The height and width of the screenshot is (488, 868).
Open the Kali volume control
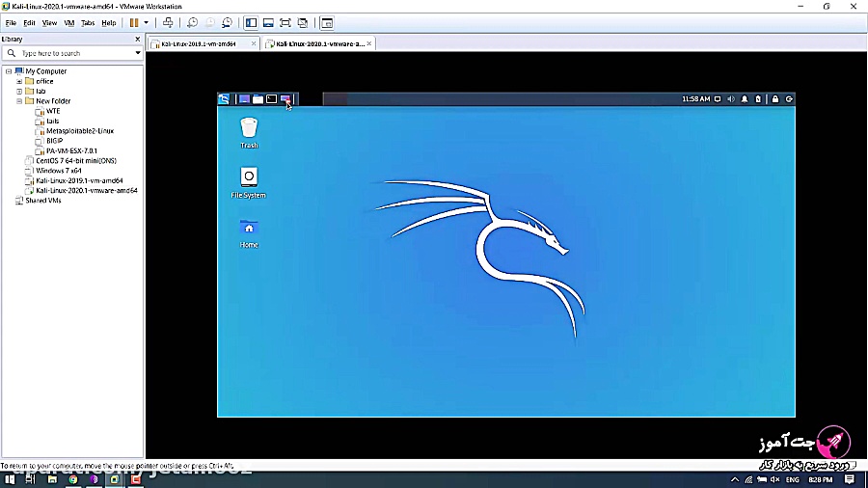click(x=731, y=99)
